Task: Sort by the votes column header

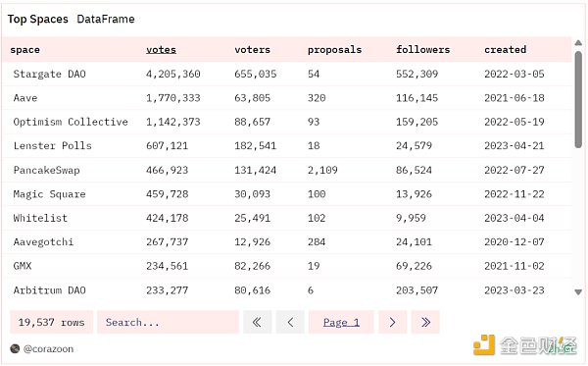Action: (161, 49)
